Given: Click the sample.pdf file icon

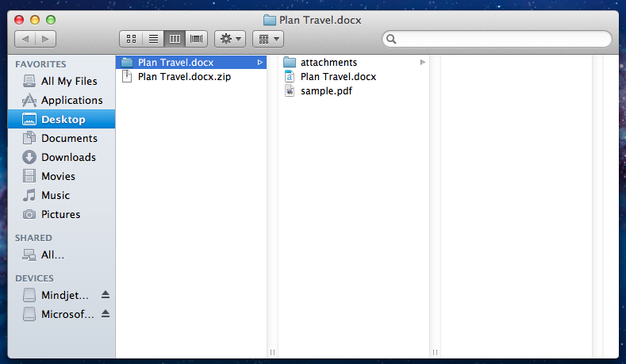Looking at the screenshot, I should coord(290,90).
